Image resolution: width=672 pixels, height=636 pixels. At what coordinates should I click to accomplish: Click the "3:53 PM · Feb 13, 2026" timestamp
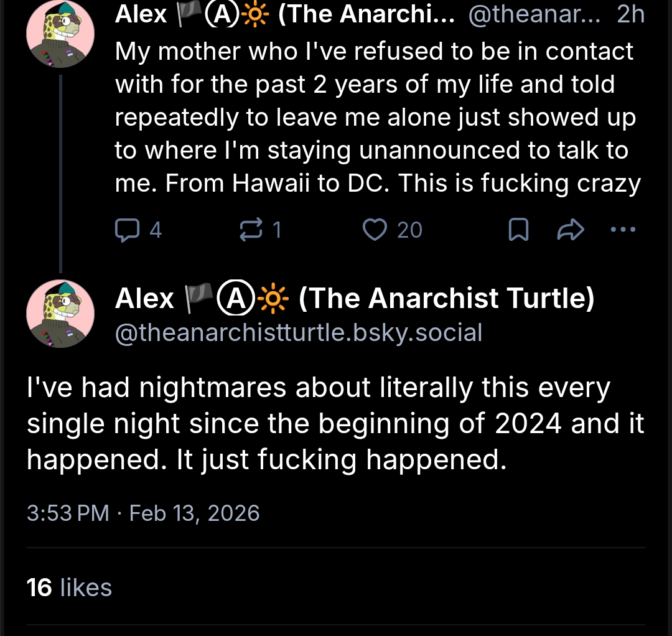click(143, 513)
